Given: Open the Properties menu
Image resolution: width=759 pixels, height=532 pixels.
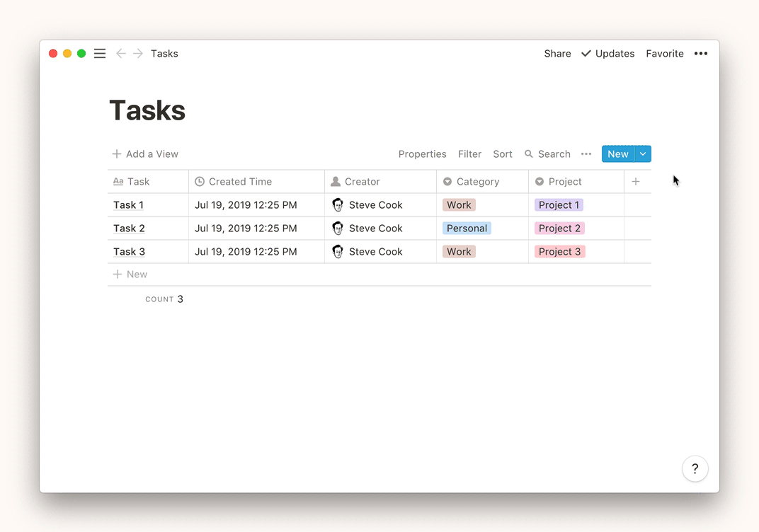Looking at the screenshot, I should (422, 154).
